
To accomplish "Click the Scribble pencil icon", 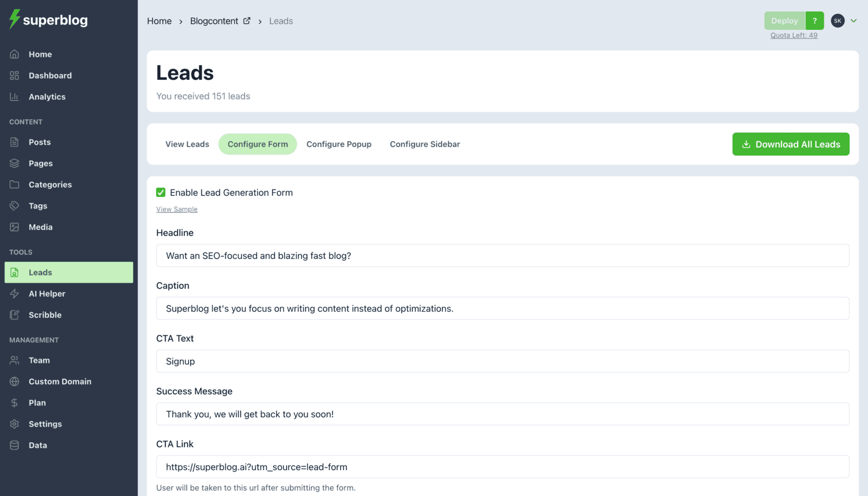I will pyautogui.click(x=14, y=315).
